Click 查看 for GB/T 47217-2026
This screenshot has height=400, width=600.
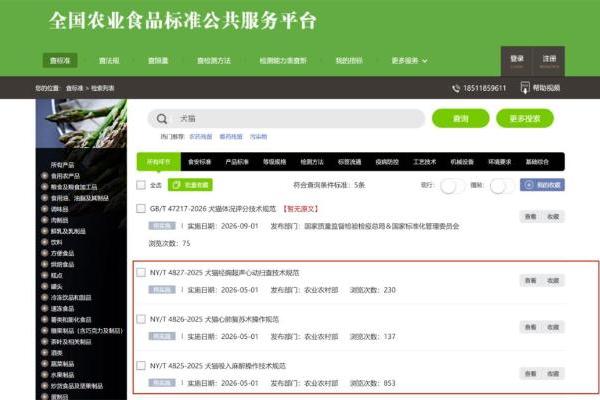tap(530, 217)
